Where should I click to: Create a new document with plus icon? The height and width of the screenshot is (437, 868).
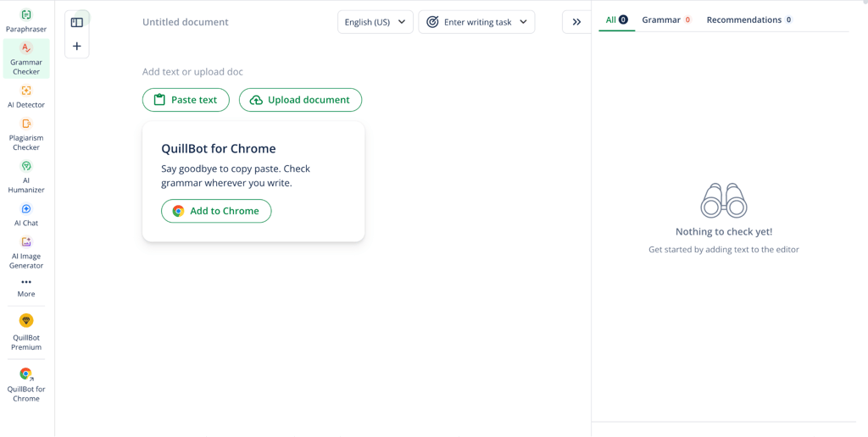pyautogui.click(x=77, y=47)
